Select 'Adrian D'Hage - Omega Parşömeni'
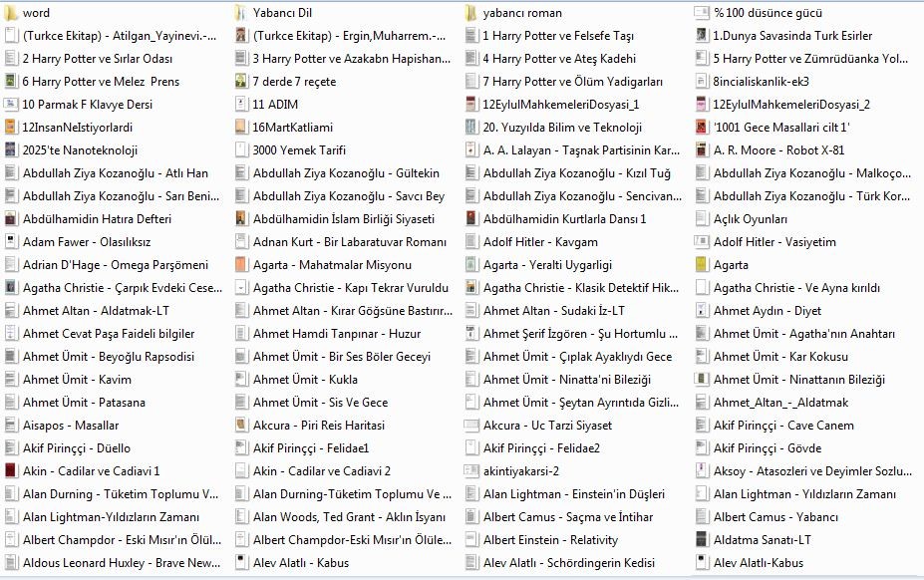 (116, 265)
